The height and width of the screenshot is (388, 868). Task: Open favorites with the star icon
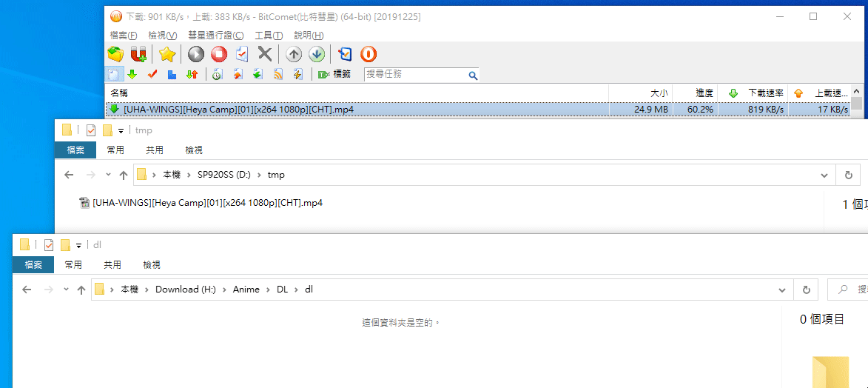(x=167, y=54)
